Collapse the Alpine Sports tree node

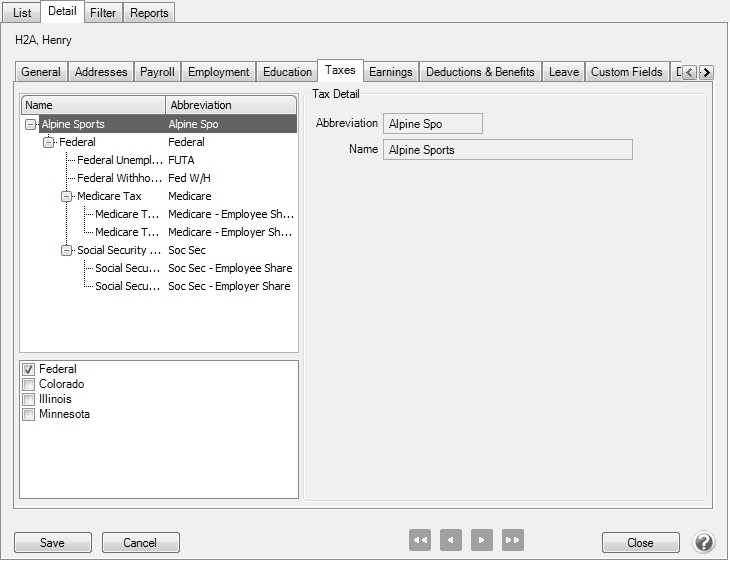coord(31,125)
